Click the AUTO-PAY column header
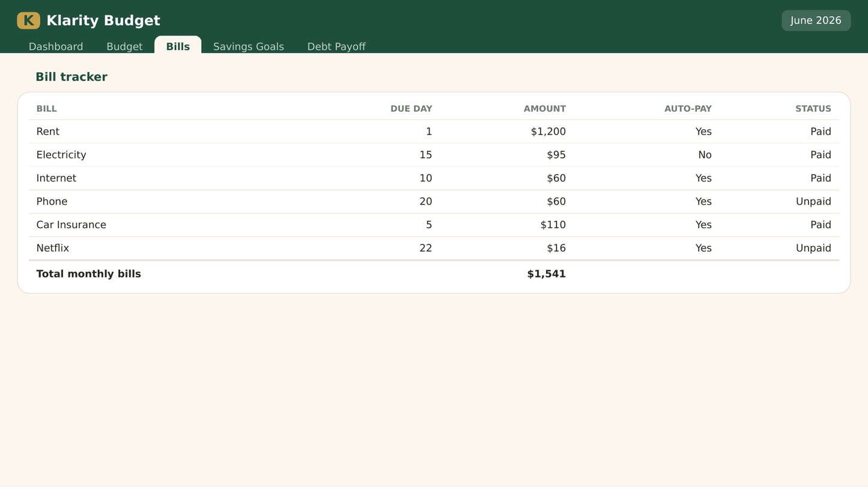 coord(688,109)
